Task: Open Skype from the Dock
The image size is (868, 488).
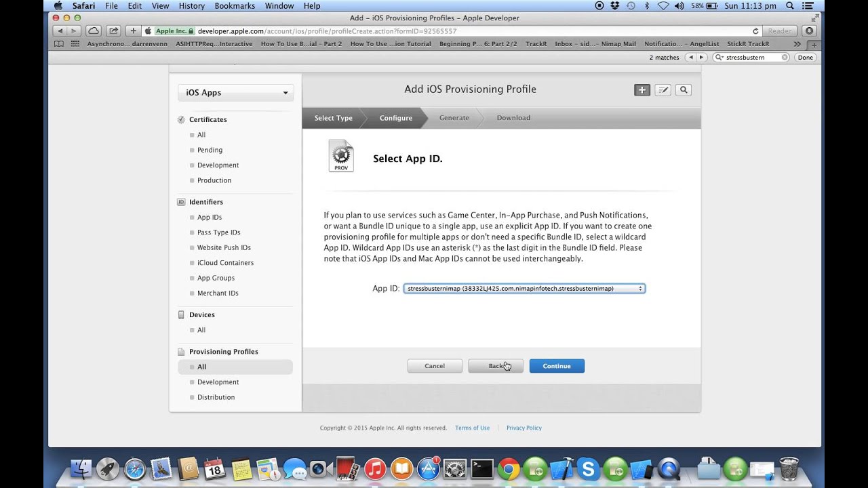Action: tap(588, 468)
